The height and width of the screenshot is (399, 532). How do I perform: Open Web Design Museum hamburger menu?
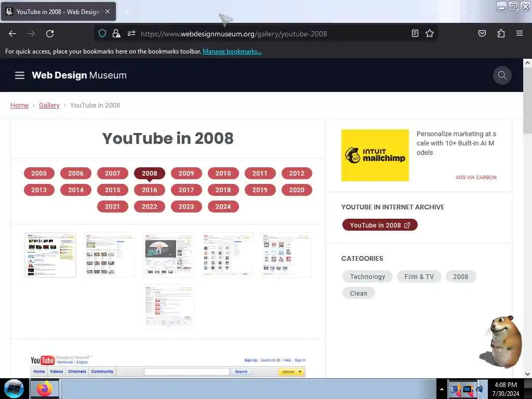pyautogui.click(x=20, y=75)
